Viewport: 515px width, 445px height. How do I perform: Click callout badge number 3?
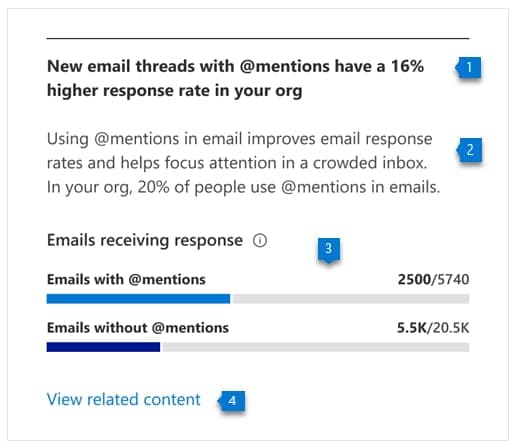pyautogui.click(x=329, y=250)
